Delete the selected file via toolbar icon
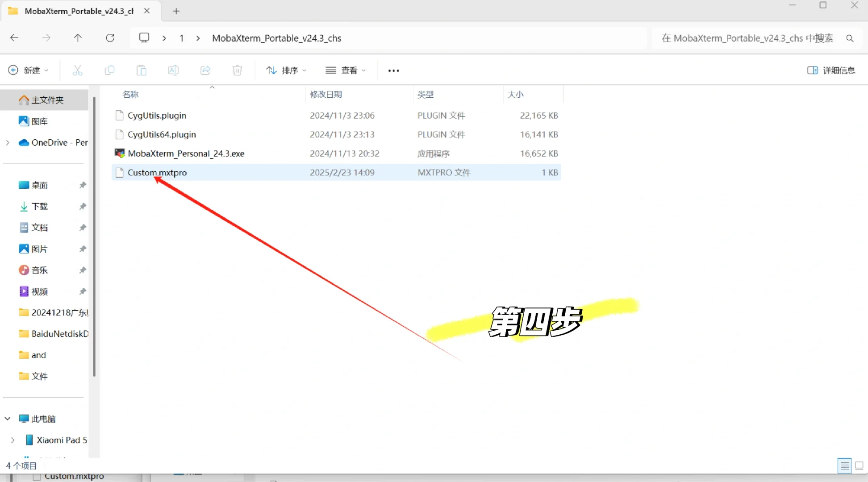This screenshot has height=482, width=868. [237, 70]
